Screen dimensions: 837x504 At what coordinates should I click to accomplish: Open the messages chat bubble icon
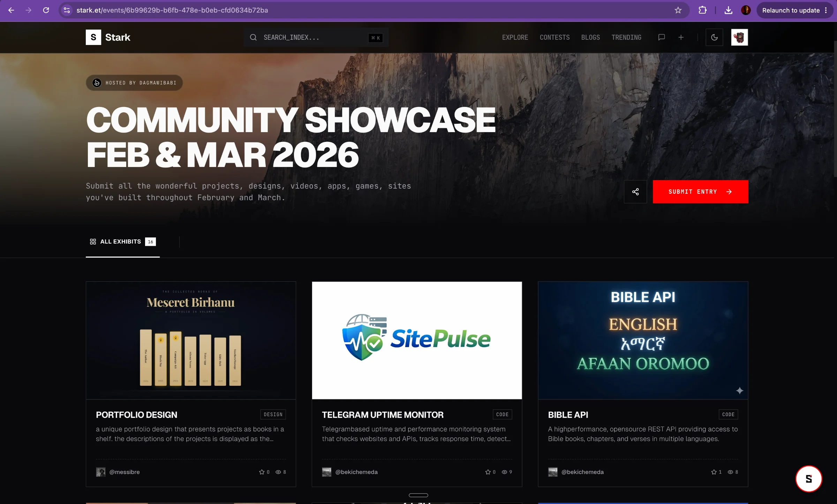[x=661, y=37]
